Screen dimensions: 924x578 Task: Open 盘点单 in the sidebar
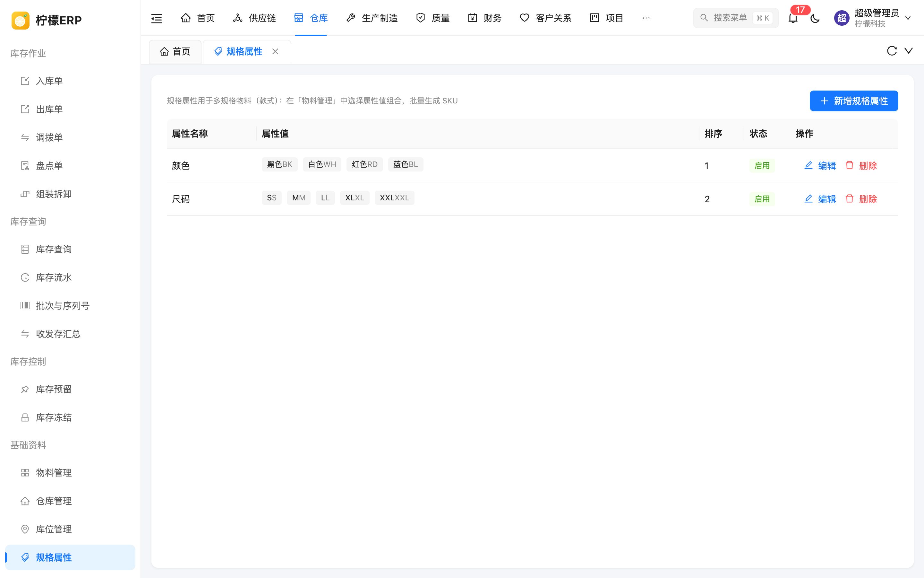click(x=70, y=166)
